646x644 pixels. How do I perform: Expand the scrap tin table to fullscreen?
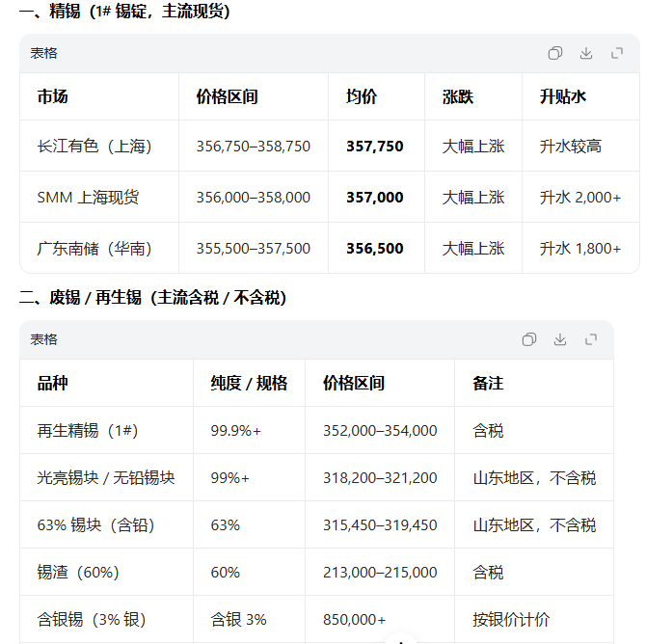(x=591, y=339)
